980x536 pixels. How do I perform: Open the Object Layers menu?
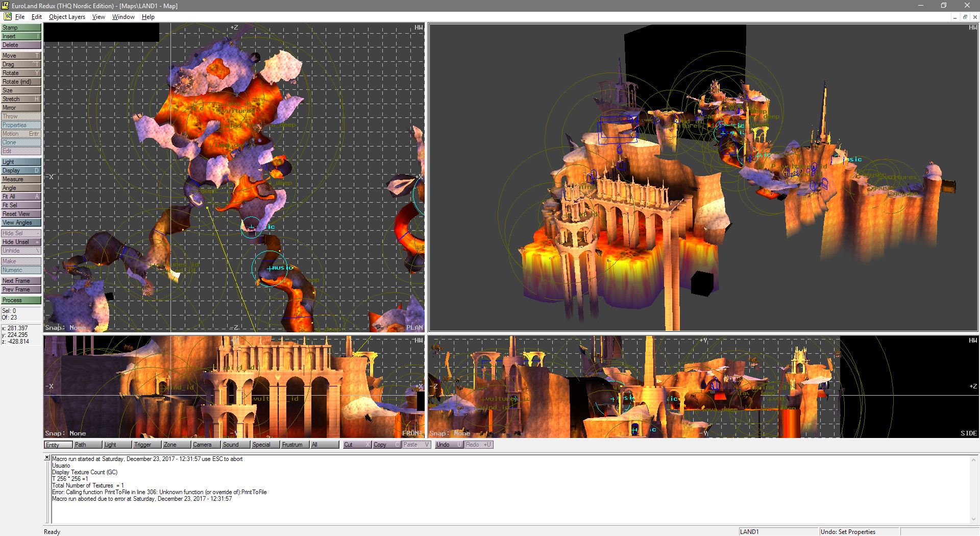coord(67,17)
